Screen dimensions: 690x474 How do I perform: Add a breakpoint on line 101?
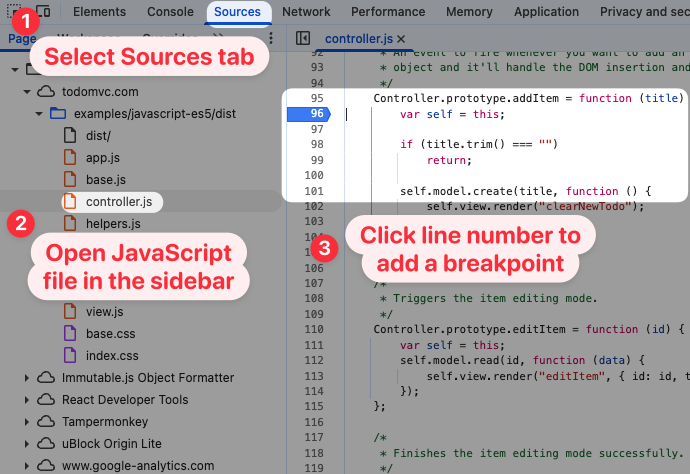(x=314, y=191)
